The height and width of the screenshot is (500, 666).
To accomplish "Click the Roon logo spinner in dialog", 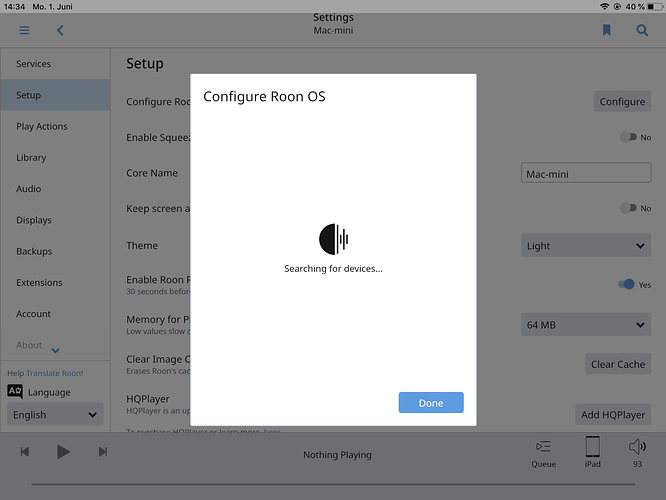I will coord(333,239).
